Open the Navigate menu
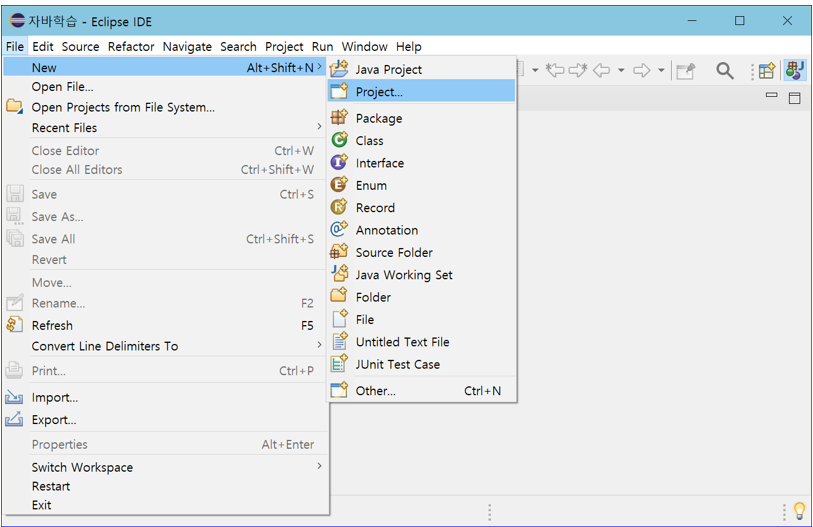The width and height of the screenshot is (813, 527). pyautogui.click(x=187, y=47)
